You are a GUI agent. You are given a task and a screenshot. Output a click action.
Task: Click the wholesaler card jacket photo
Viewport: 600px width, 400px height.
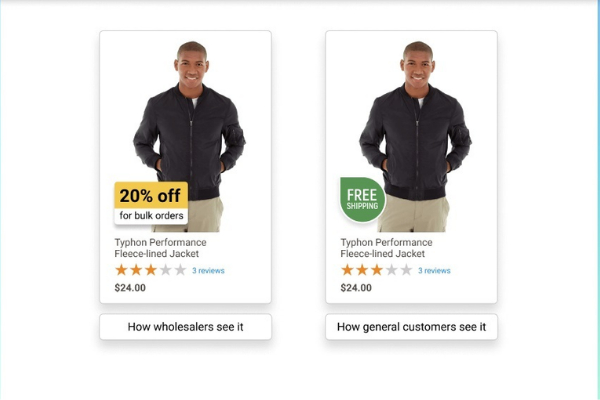coord(189,136)
